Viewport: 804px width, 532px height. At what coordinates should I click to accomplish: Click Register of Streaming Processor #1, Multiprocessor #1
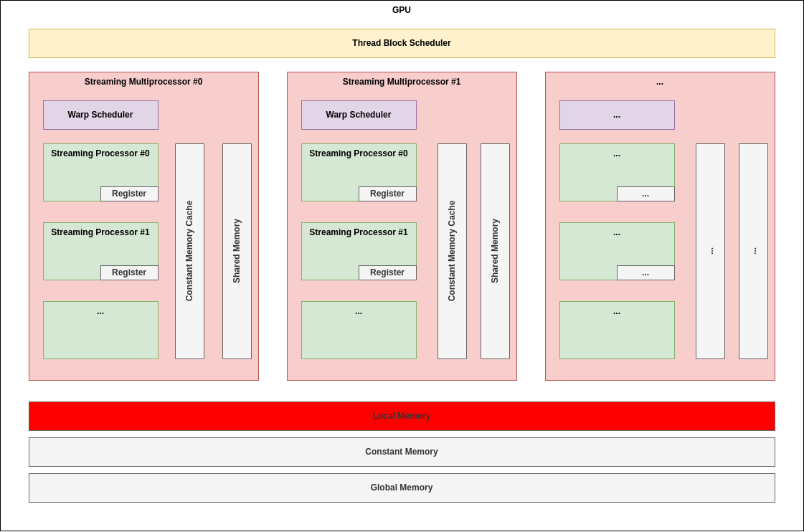(x=387, y=272)
